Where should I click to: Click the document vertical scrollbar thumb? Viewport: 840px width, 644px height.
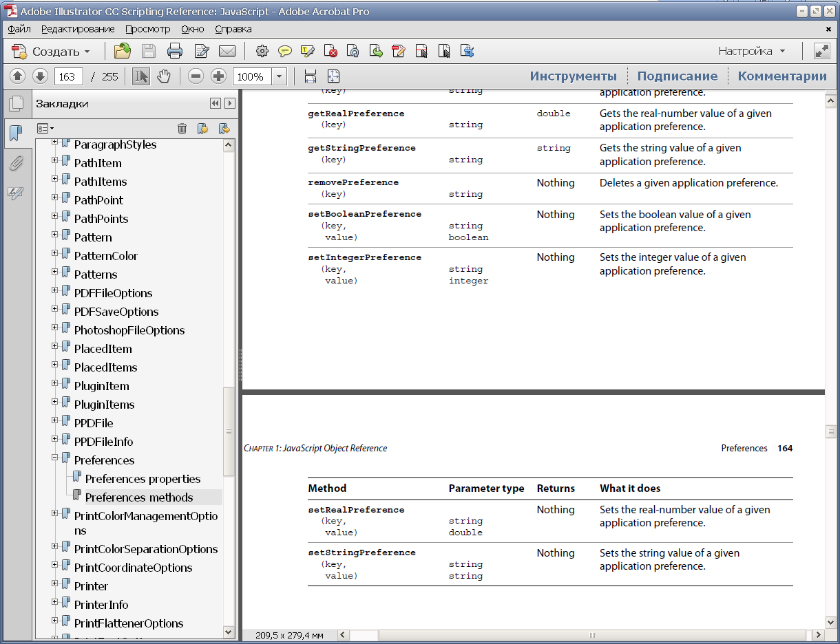click(x=832, y=431)
